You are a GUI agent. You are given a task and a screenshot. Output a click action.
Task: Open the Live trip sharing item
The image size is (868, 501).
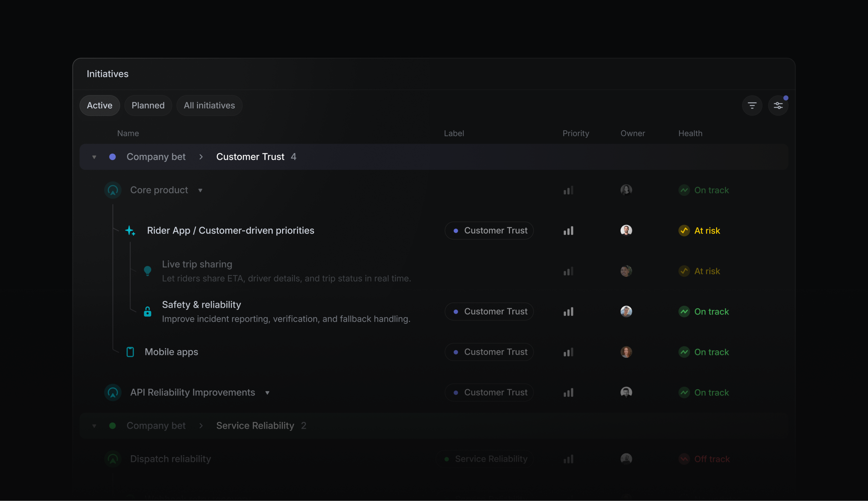pyautogui.click(x=197, y=264)
